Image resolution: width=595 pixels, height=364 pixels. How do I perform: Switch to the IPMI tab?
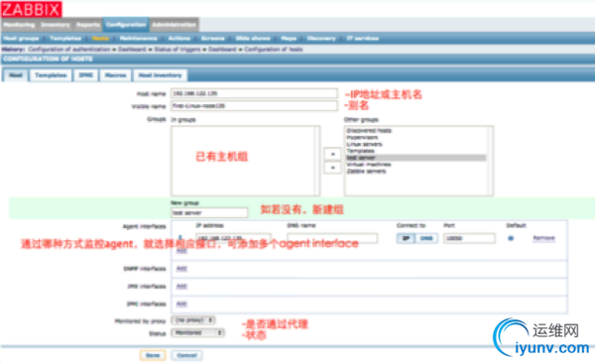[x=85, y=75]
